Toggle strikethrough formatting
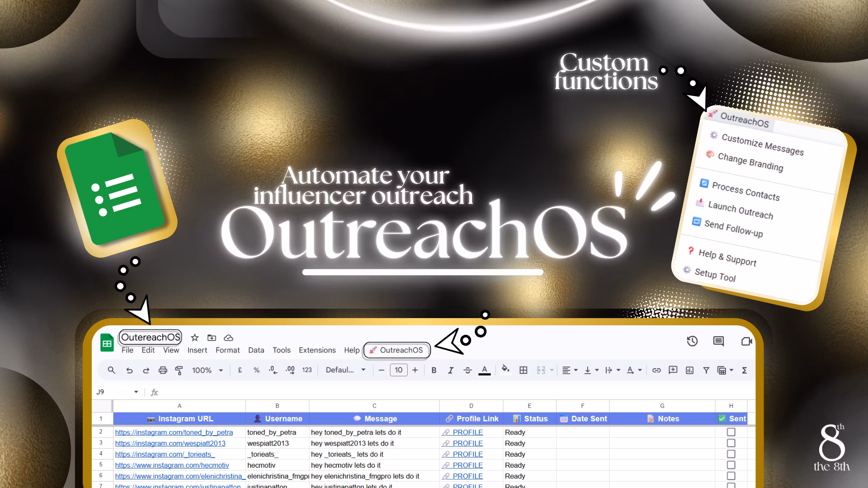 [x=467, y=371]
